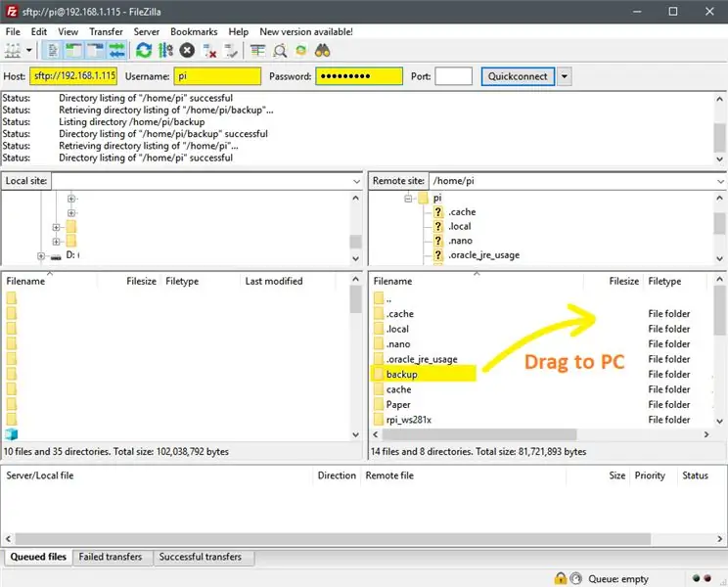Viewport: 728px width, 587px height.
Task: Click the Quickconnect button
Action: click(518, 76)
